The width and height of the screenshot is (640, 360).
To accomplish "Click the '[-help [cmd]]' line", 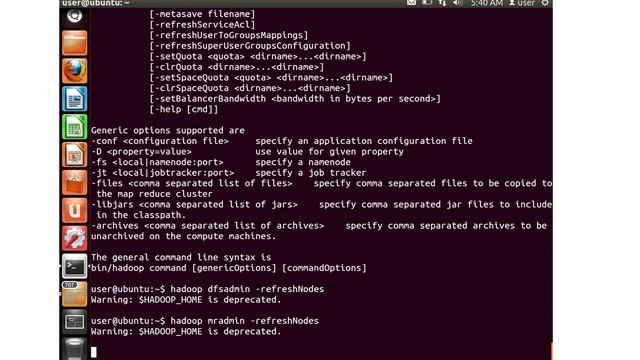I will point(184,109).
